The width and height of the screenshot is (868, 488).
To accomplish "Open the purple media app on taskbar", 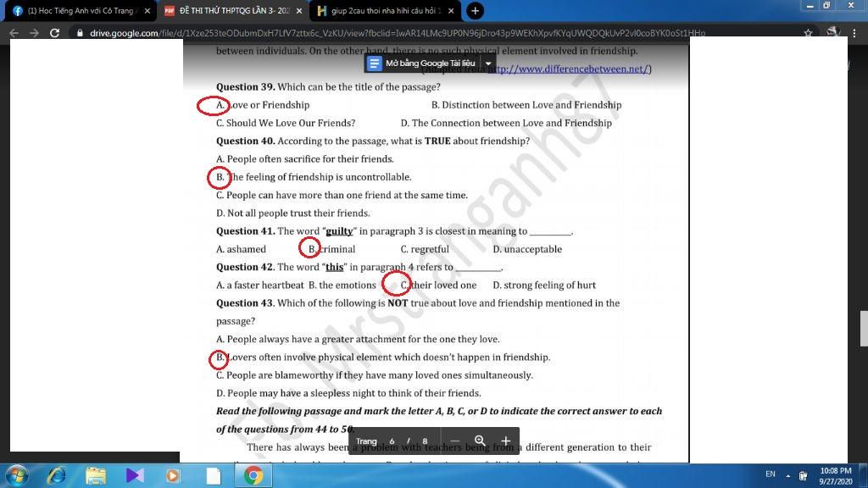I will [135, 476].
